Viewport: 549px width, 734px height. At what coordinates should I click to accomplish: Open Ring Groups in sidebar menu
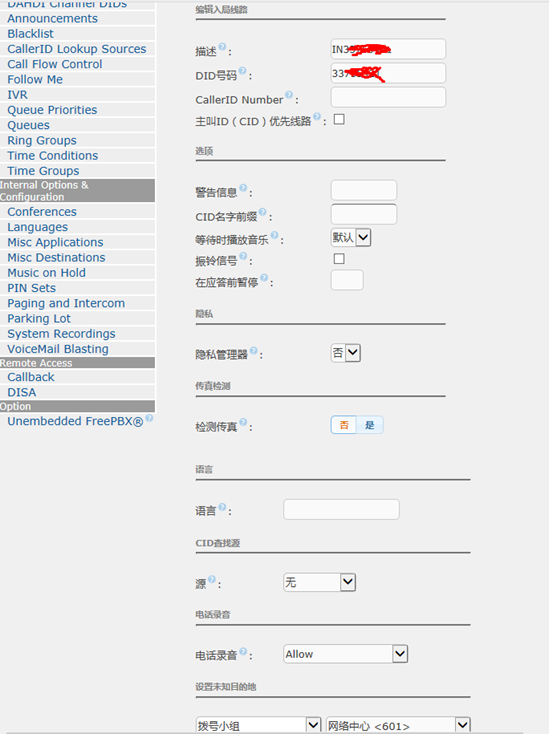tap(42, 140)
